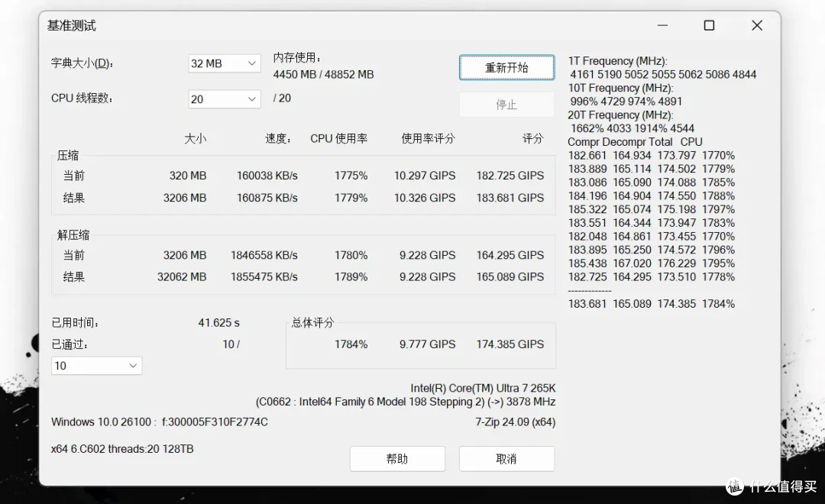This screenshot has width=825, height=504.
Task: Maximize the 基准测试 window
Action: pyautogui.click(x=709, y=25)
